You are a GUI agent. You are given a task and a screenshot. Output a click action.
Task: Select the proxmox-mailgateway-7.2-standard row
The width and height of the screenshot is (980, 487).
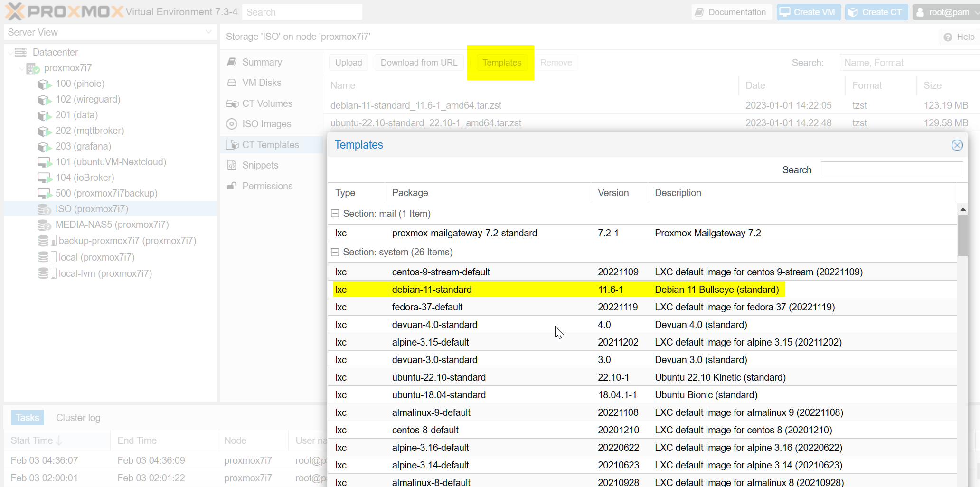[642, 233]
